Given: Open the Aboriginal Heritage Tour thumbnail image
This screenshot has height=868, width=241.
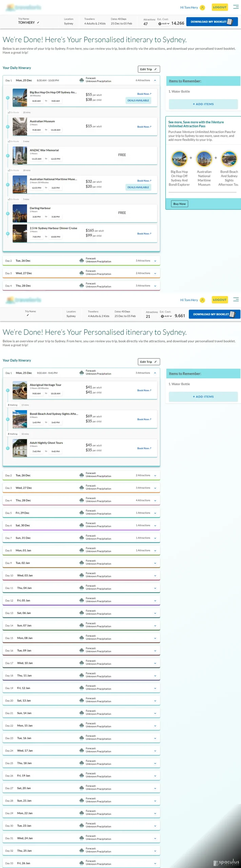Looking at the screenshot, I should tap(20, 390).
